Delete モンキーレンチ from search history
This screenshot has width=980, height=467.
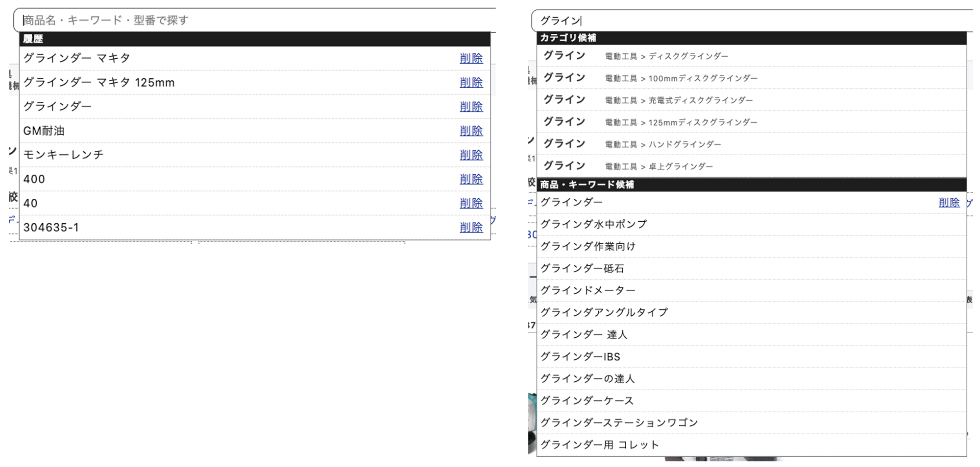[x=471, y=155]
